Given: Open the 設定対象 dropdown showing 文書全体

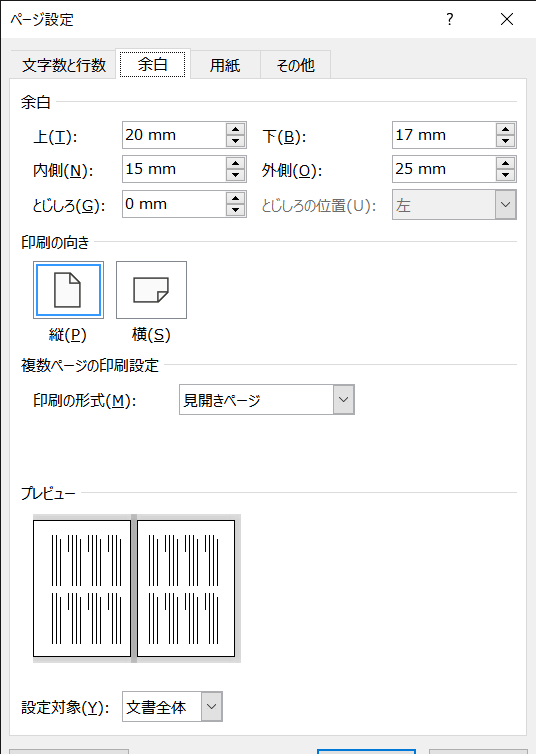Looking at the screenshot, I should [172, 706].
